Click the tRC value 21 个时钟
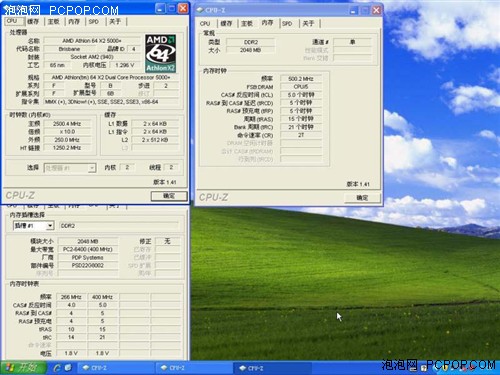The height and width of the screenshot is (375, 500). point(301,127)
